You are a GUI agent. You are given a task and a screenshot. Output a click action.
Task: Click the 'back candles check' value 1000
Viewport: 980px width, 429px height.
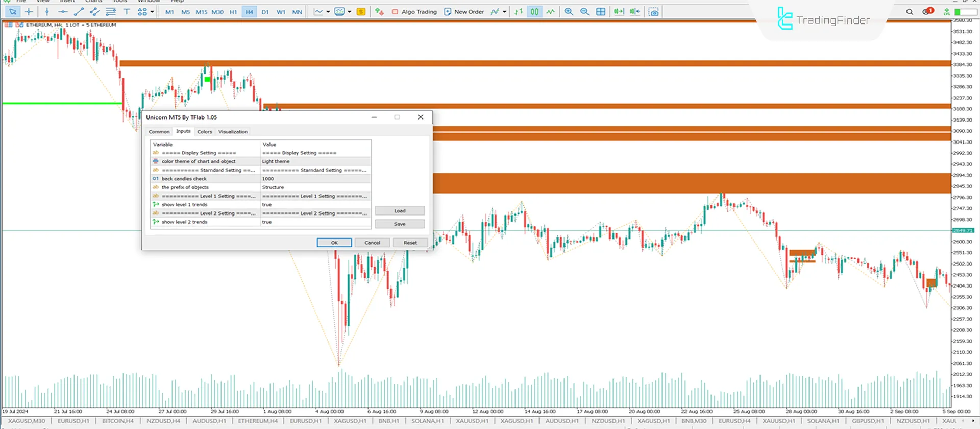click(x=314, y=179)
